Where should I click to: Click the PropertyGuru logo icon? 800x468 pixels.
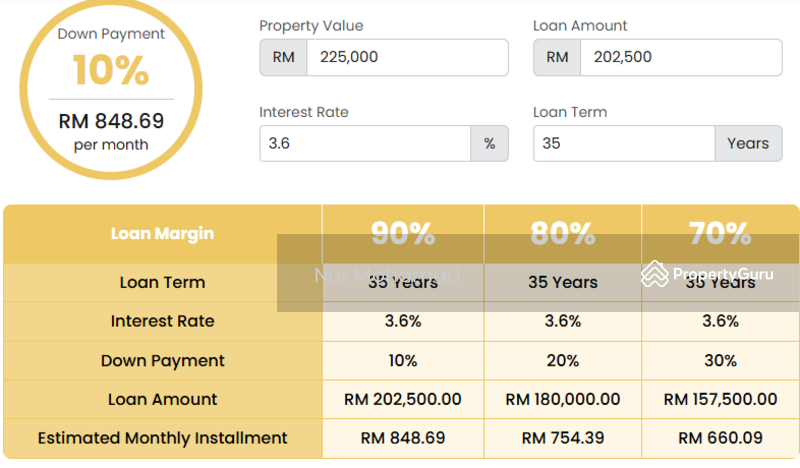[655, 274]
